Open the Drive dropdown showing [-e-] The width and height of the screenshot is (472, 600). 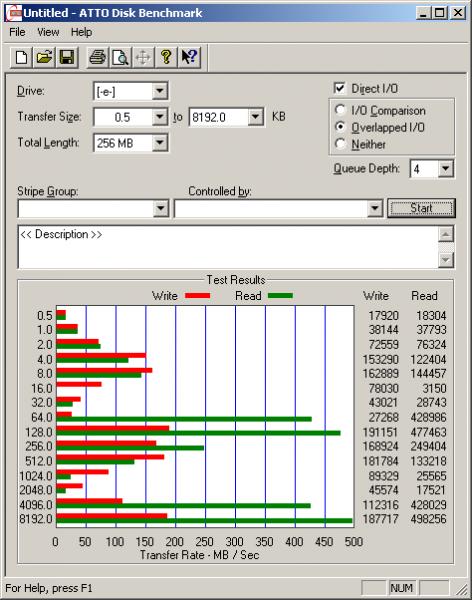(159, 91)
